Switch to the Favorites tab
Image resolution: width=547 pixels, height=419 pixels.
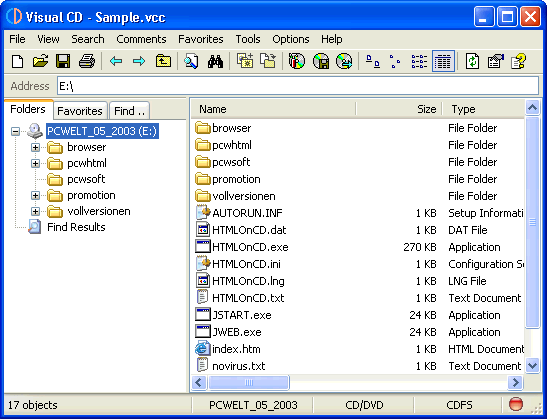point(80,111)
